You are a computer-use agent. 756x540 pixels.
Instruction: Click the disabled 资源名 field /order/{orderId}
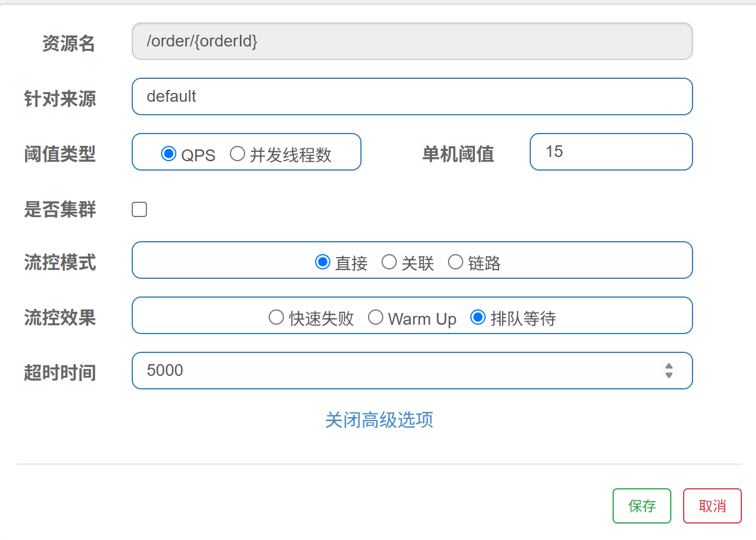(412, 41)
